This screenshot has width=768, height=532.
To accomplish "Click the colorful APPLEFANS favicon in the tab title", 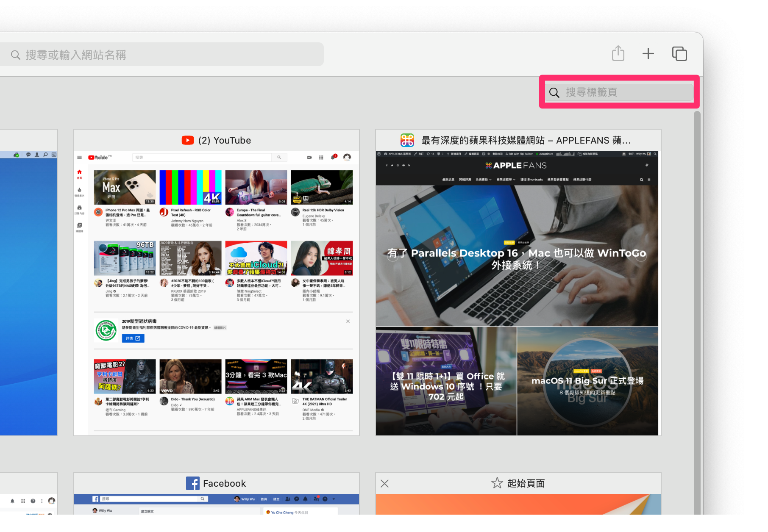I will coord(407,140).
